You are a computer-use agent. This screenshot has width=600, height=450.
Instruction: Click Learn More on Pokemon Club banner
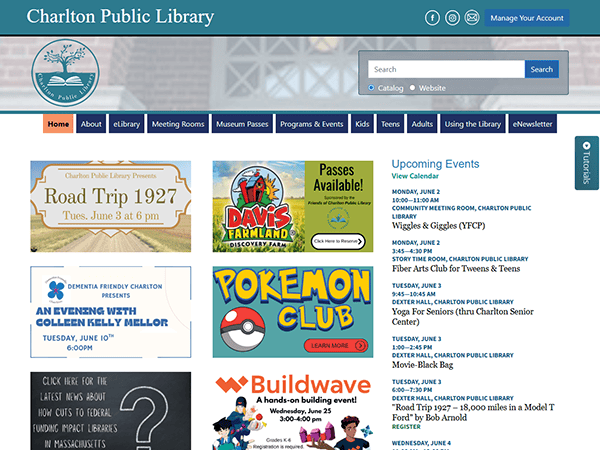[x=336, y=346]
